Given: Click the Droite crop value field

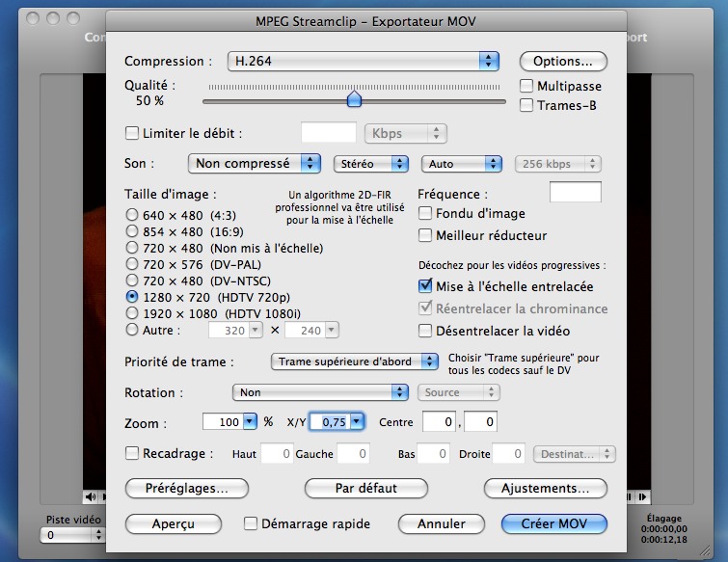Looking at the screenshot, I should coord(508,453).
